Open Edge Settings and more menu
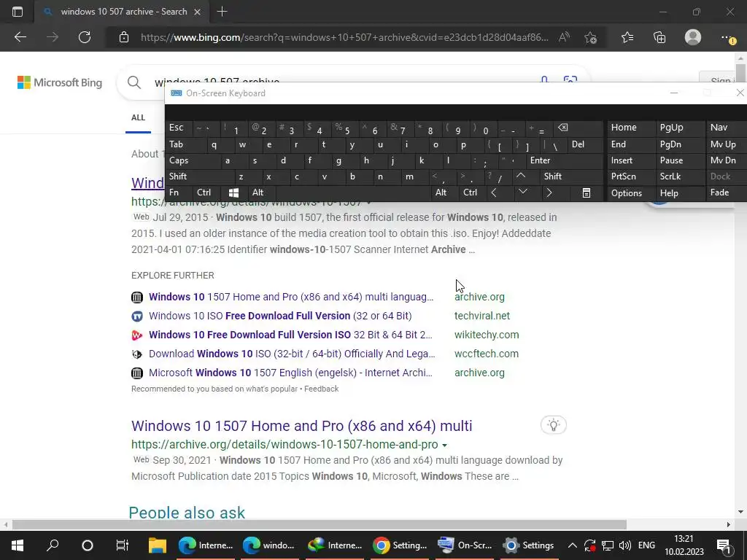Viewport: 747px width, 560px height. coord(727,37)
